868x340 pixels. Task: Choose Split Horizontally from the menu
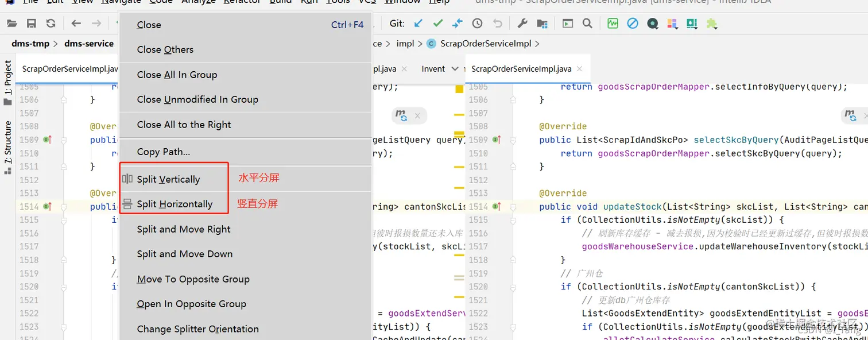245,204
